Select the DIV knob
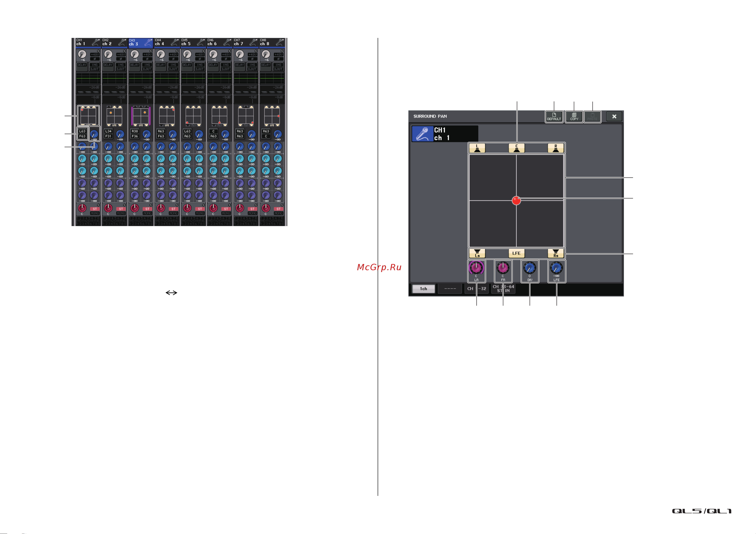This screenshot has width=756, height=534. (x=529, y=268)
